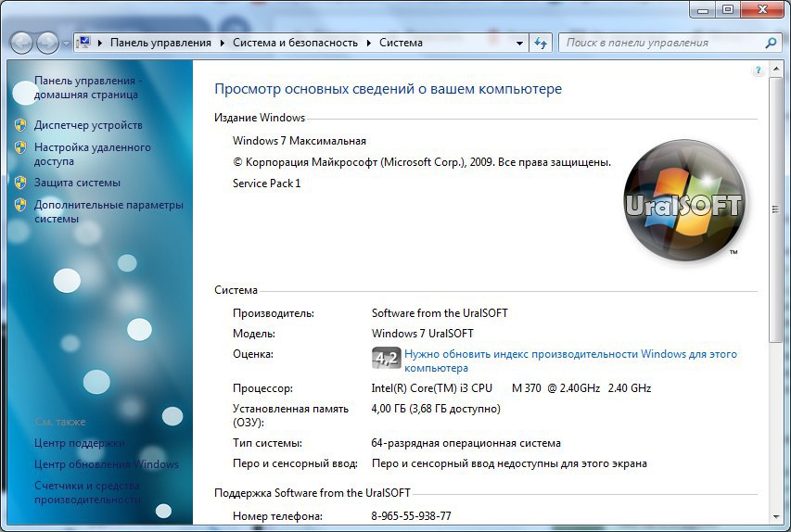Expand arrow before Панель управления breadcrumb
The height and width of the screenshot is (532, 791).
coord(100,43)
